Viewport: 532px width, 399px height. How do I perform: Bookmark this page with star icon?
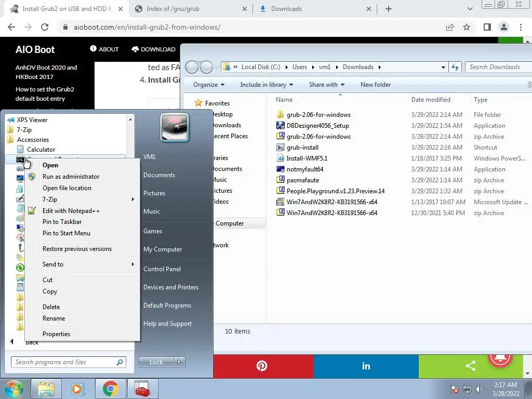(x=467, y=27)
